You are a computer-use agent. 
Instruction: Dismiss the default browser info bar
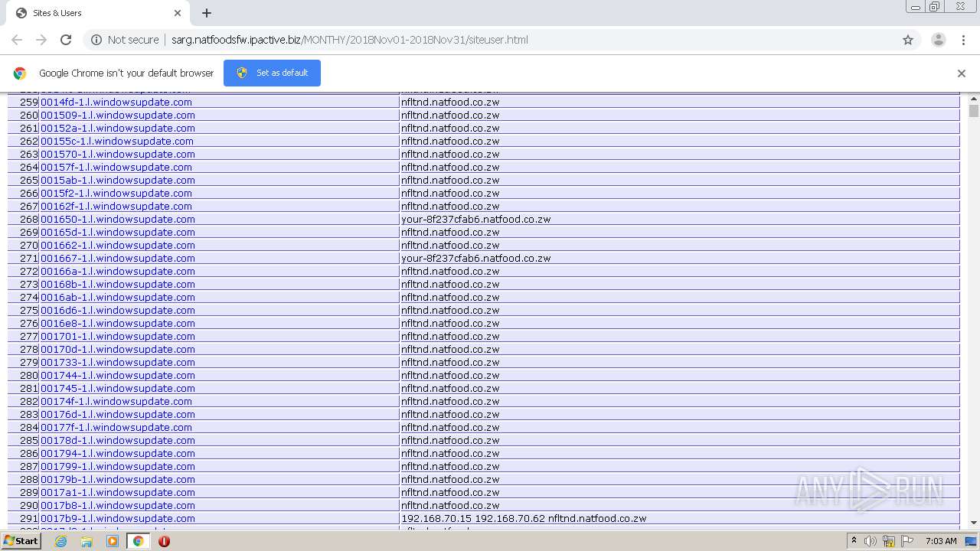click(961, 73)
